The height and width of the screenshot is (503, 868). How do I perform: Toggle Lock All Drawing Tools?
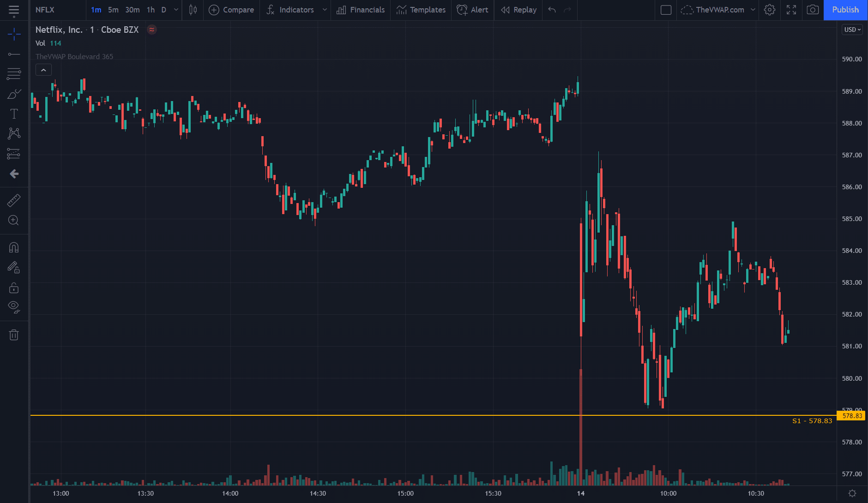coord(14,288)
